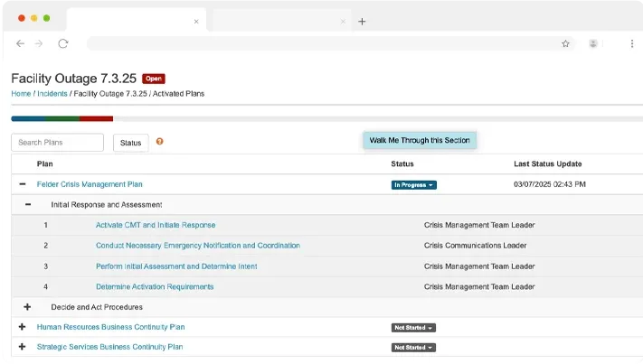Click the green progress bar segment
643x364 pixels.
[x=62, y=118]
